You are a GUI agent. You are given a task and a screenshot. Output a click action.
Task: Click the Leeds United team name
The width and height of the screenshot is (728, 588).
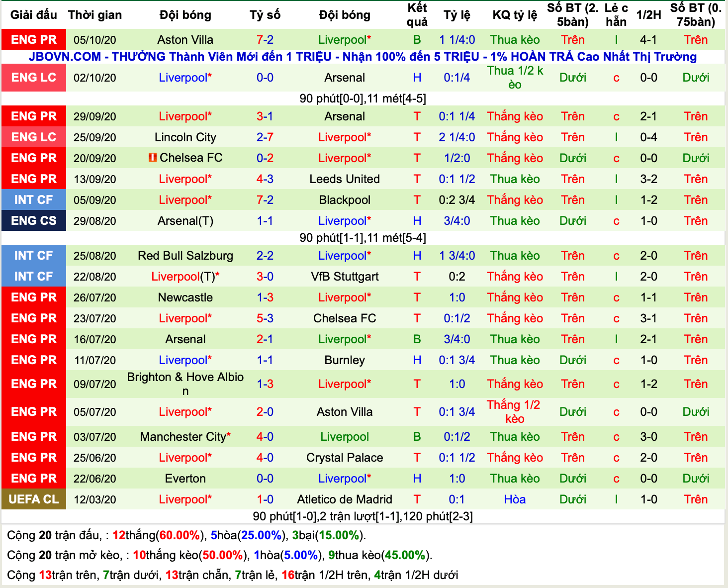(x=345, y=179)
